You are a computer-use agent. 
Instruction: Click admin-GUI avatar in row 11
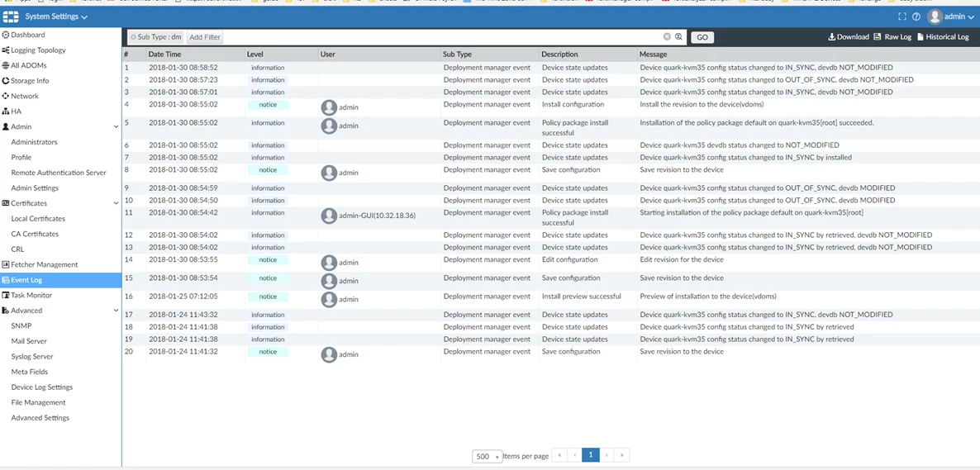[329, 216]
